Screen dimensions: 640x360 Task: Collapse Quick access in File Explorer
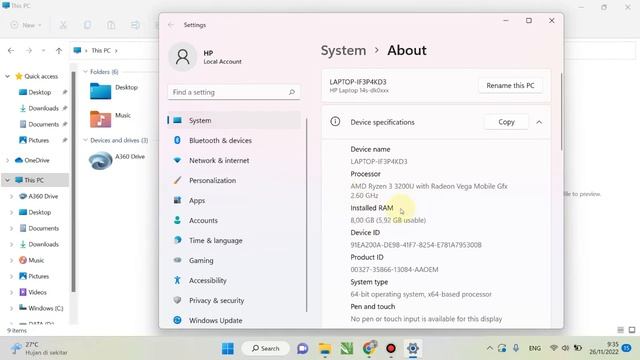[7, 76]
